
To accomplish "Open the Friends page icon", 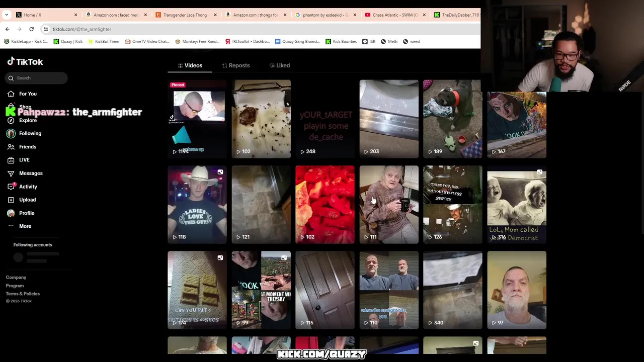I will (11, 147).
